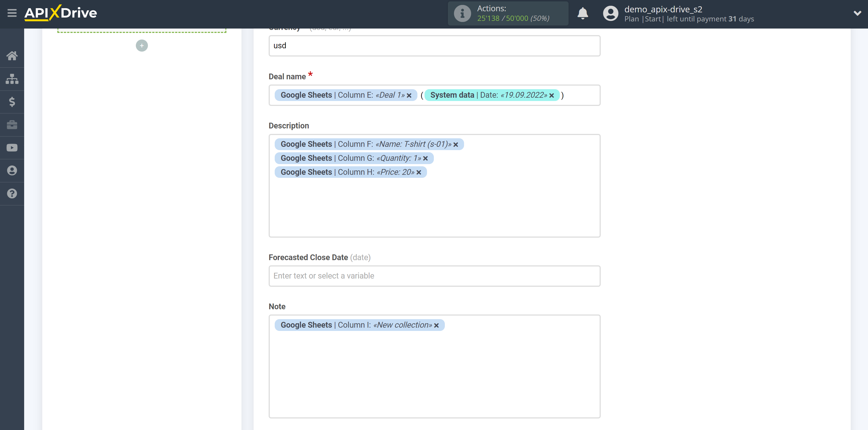This screenshot has width=868, height=430.
Task: Click the ApiX-Drive logo
Action: pyautogui.click(x=61, y=13)
